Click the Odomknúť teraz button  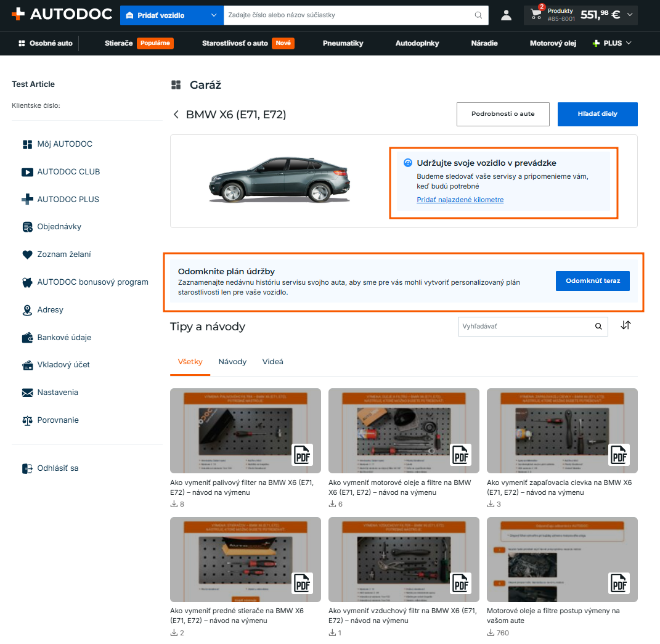point(592,281)
